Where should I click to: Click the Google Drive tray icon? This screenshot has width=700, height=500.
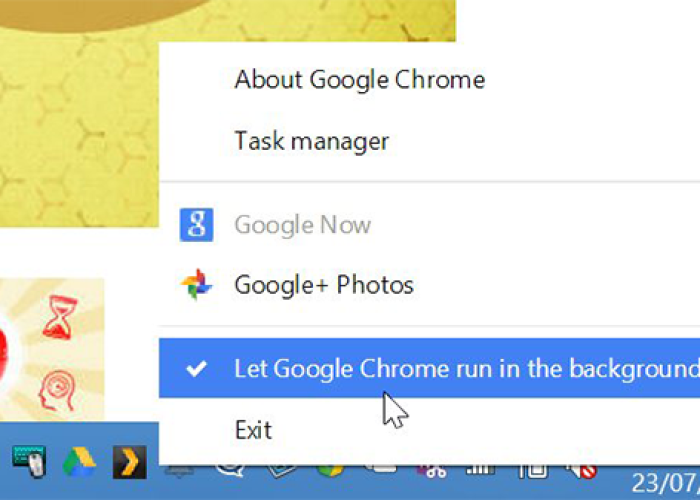[x=79, y=462]
